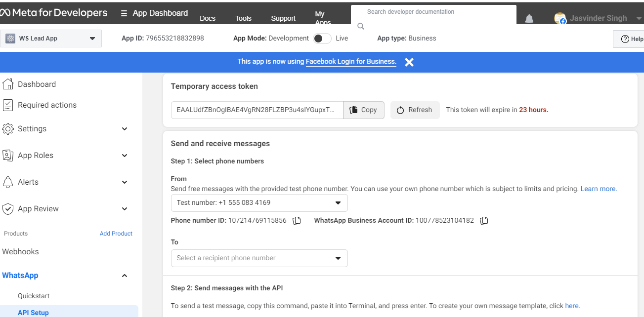Refresh the temporary access token

tap(415, 110)
